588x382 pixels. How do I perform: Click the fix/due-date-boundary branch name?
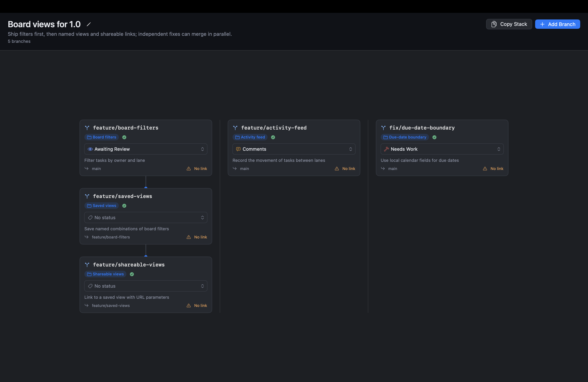point(422,128)
